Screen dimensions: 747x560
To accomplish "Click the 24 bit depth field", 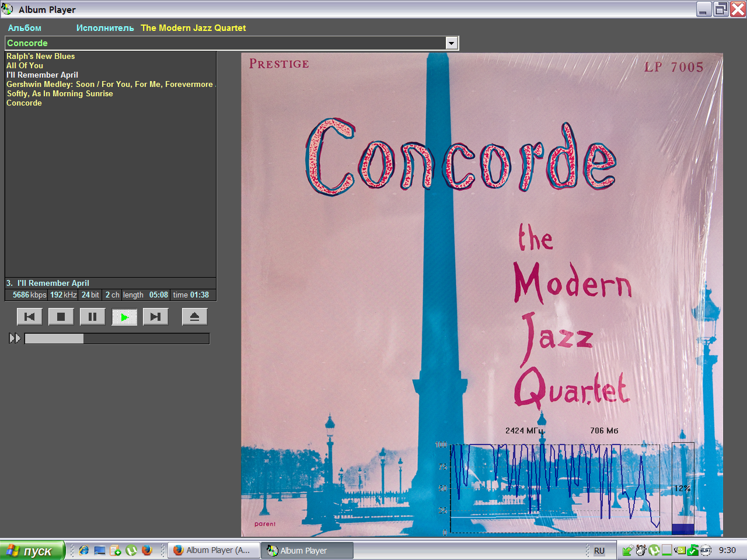I will tap(90, 295).
